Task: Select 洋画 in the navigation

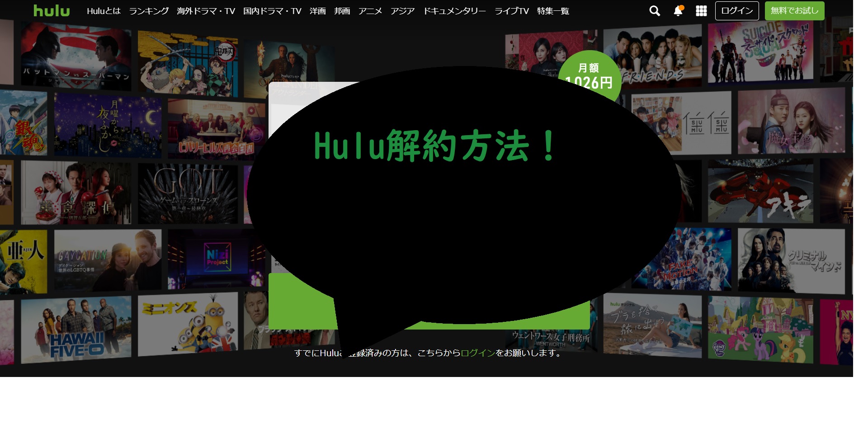Action: pyautogui.click(x=317, y=11)
